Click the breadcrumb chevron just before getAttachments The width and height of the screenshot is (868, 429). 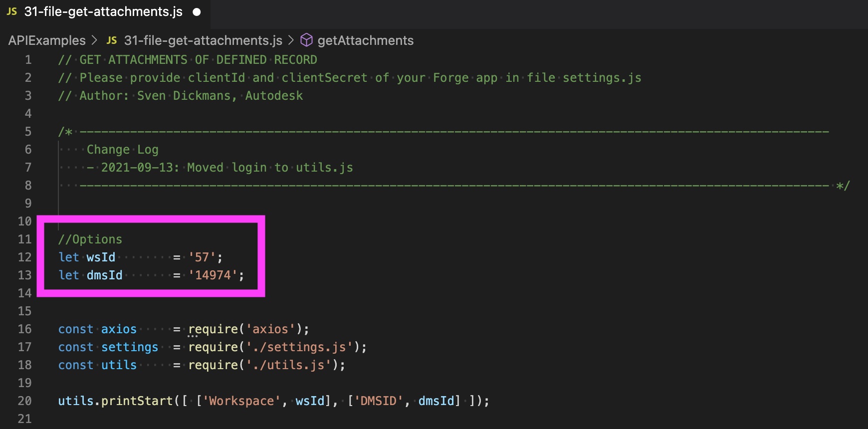[x=291, y=40]
